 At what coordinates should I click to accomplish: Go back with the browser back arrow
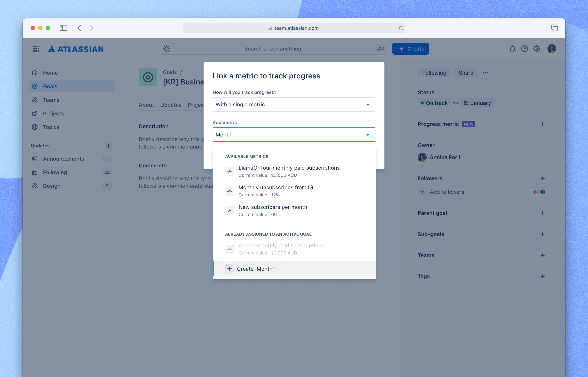click(80, 28)
